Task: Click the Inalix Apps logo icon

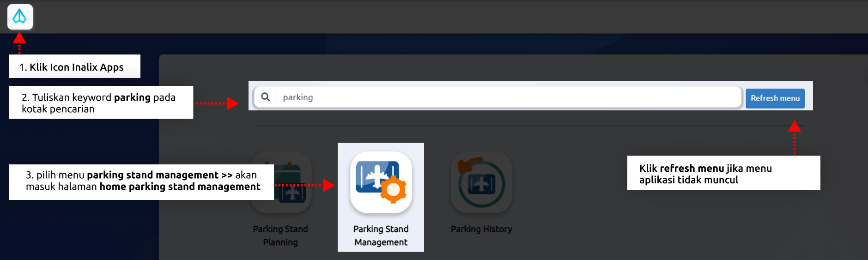Action: coord(20,17)
